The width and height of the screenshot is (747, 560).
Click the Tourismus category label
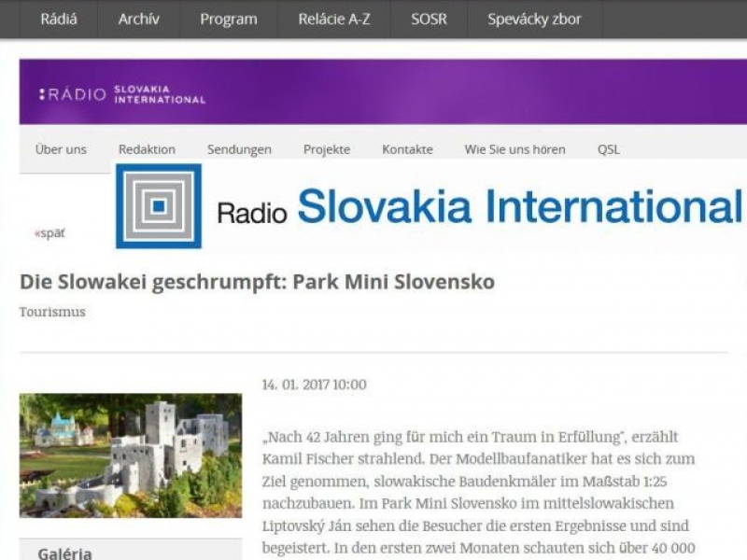(52, 312)
